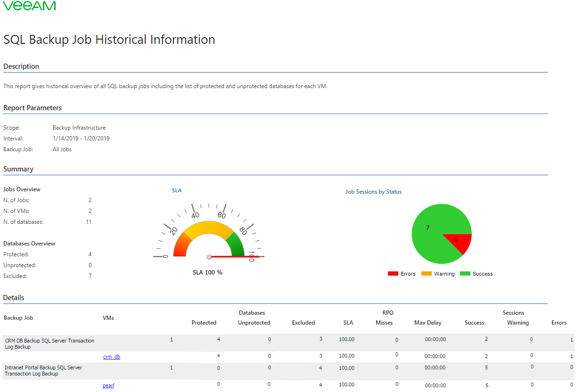Click the 'Warning' column header in Details table
The width and height of the screenshot is (576, 392).
(x=518, y=323)
